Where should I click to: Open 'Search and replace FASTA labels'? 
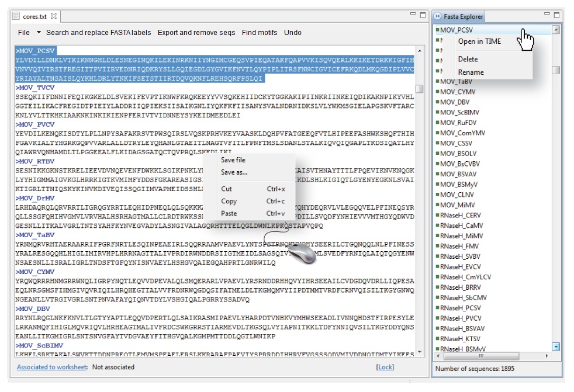[98, 33]
